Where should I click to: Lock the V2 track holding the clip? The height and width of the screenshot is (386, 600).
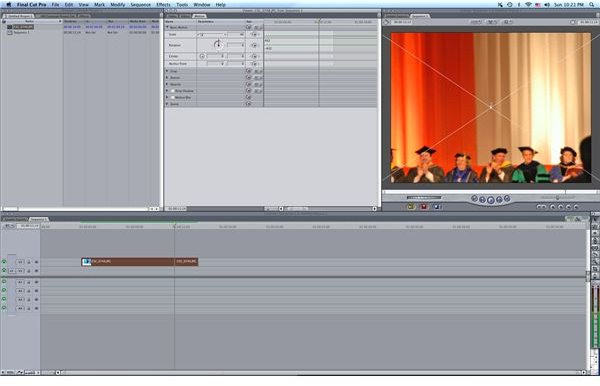pyautogui.click(x=29, y=262)
